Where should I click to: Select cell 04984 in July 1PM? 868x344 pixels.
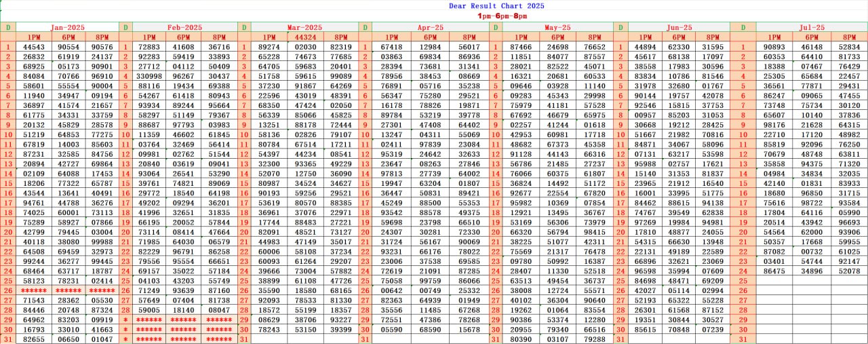tap(774, 174)
